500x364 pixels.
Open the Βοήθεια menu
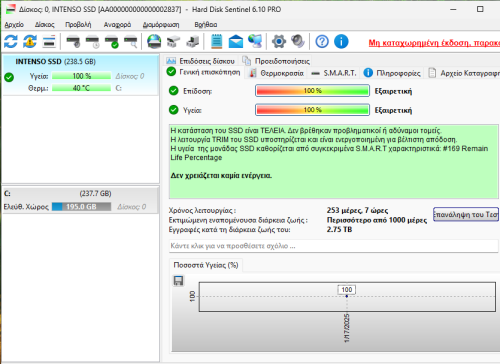tap(206, 25)
